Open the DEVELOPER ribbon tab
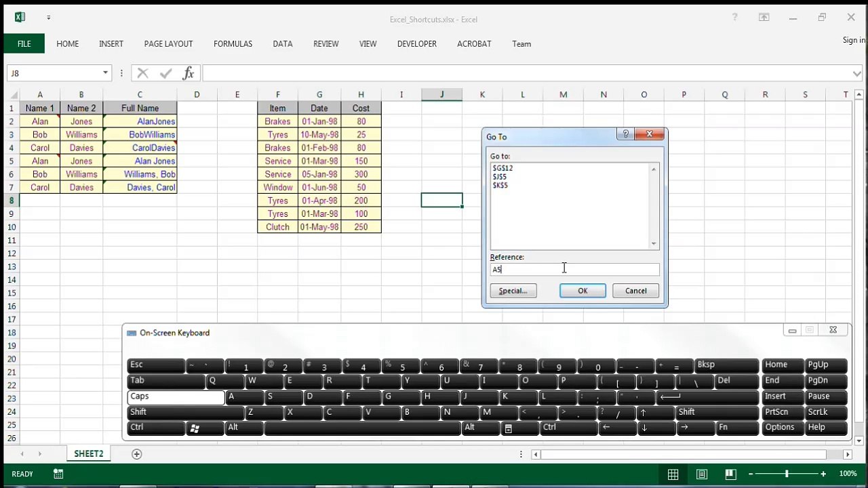This screenshot has width=868, height=488. (417, 43)
